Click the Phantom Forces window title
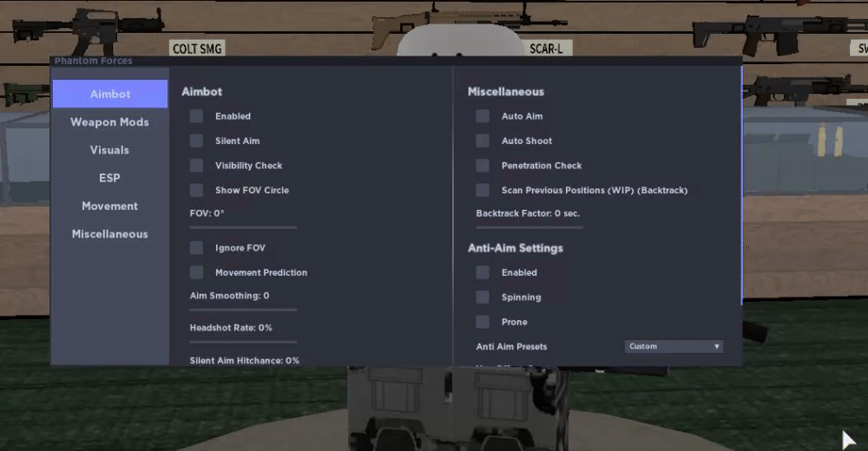868x451 pixels. (x=93, y=61)
